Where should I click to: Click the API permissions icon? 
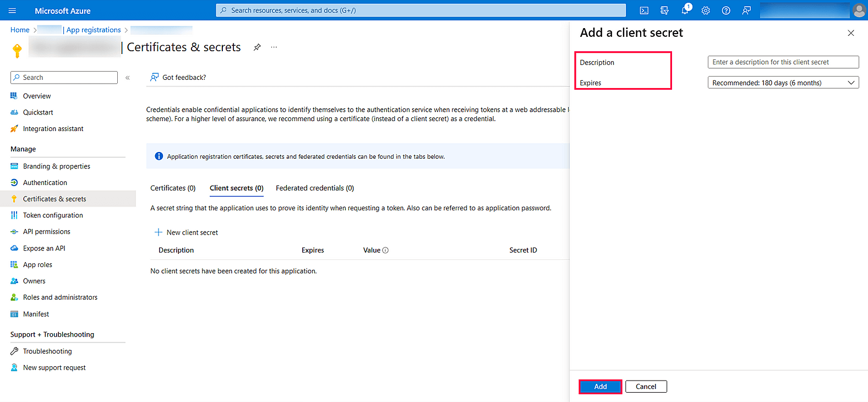(14, 232)
